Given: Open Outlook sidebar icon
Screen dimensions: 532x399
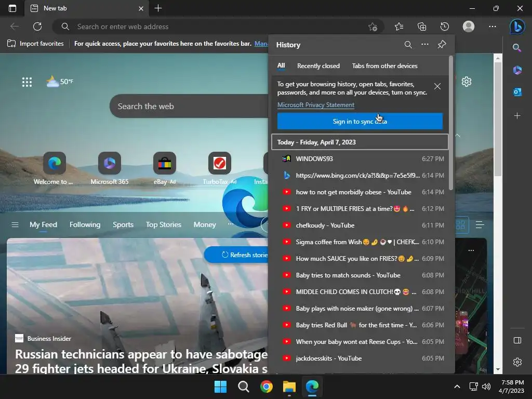Looking at the screenshot, I should pos(517,92).
